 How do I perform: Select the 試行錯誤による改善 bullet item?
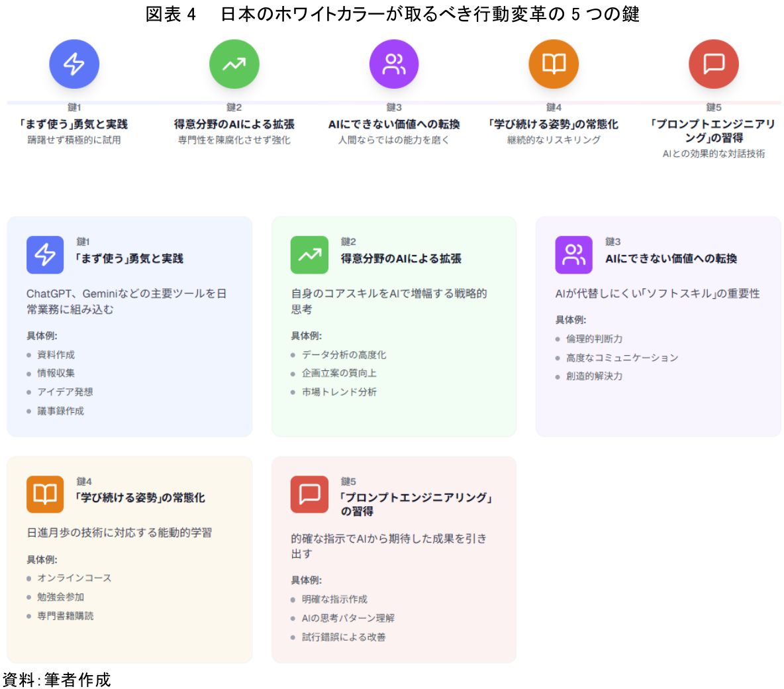[x=343, y=637]
